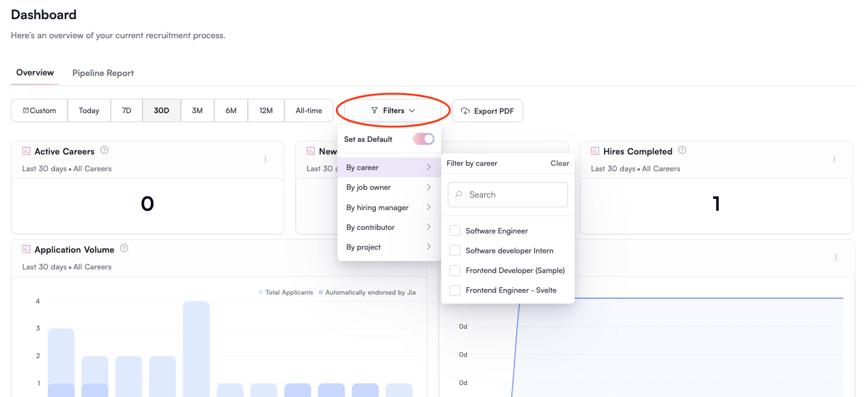Toggle the Set as Default switch
868x397 pixels.
point(423,139)
